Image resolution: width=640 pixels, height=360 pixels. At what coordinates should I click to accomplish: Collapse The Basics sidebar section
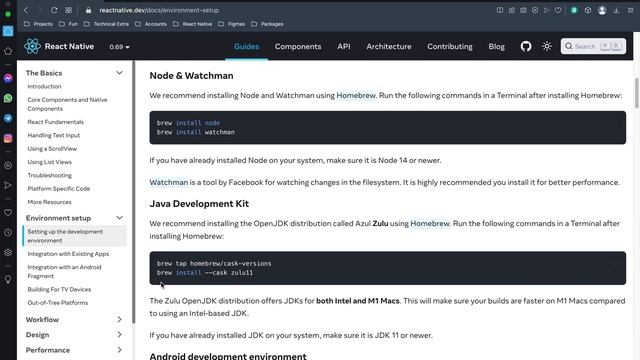click(119, 73)
